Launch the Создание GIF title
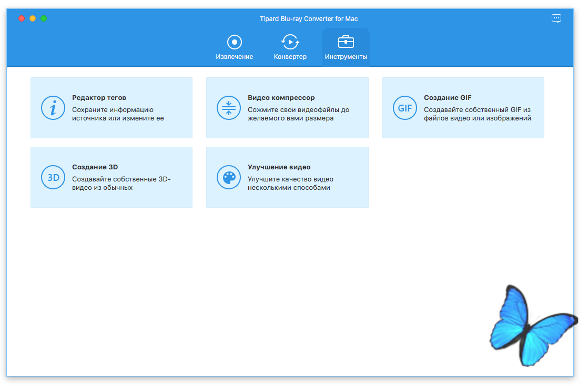 point(448,97)
